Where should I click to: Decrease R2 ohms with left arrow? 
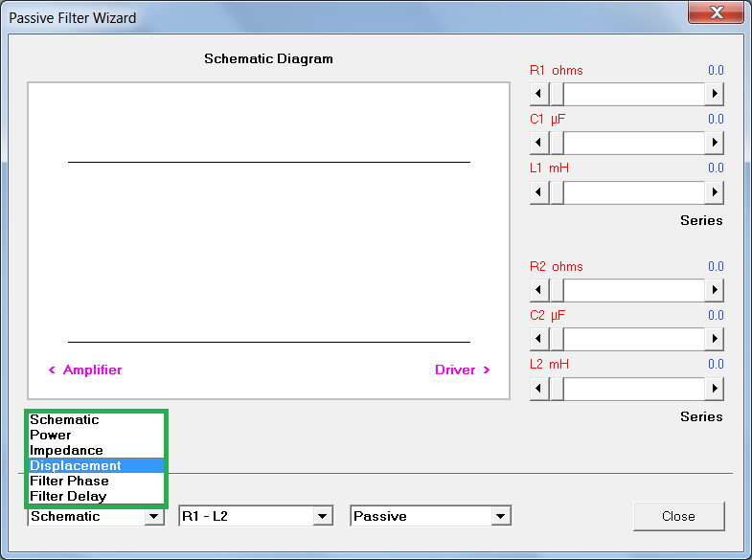[x=539, y=290]
